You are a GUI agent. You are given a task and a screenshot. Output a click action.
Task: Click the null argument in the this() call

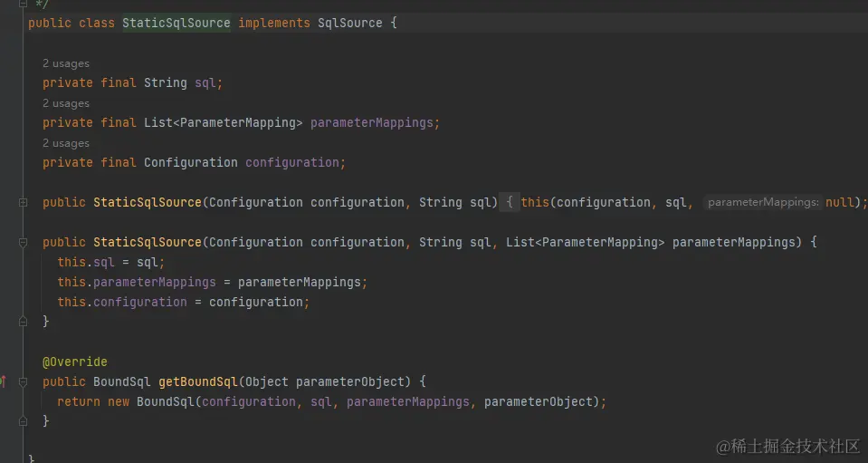tap(840, 203)
